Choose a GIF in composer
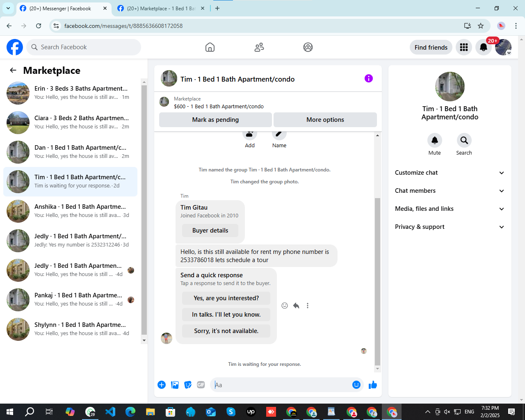This screenshot has width=525, height=420. tap(201, 385)
